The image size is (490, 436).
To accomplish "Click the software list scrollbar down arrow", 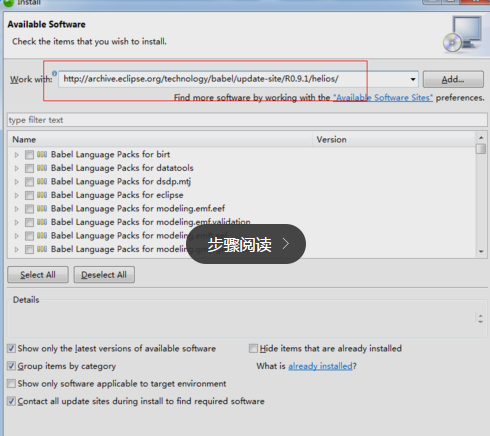I will tap(481, 252).
